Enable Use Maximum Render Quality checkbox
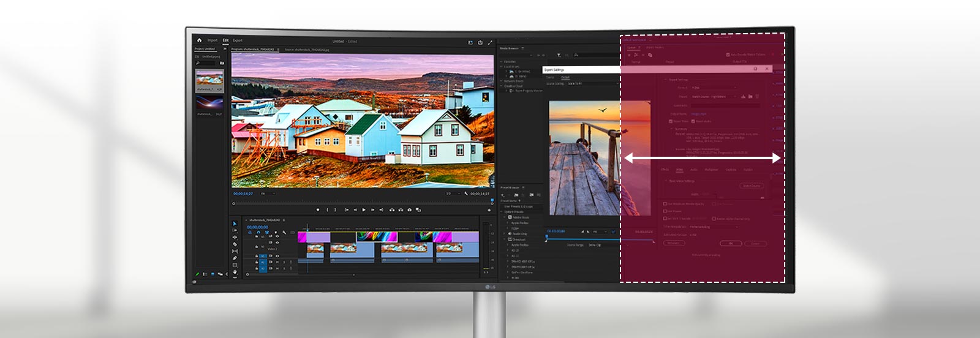Image resolution: width=980 pixels, height=338 pixels. [666, 204]
